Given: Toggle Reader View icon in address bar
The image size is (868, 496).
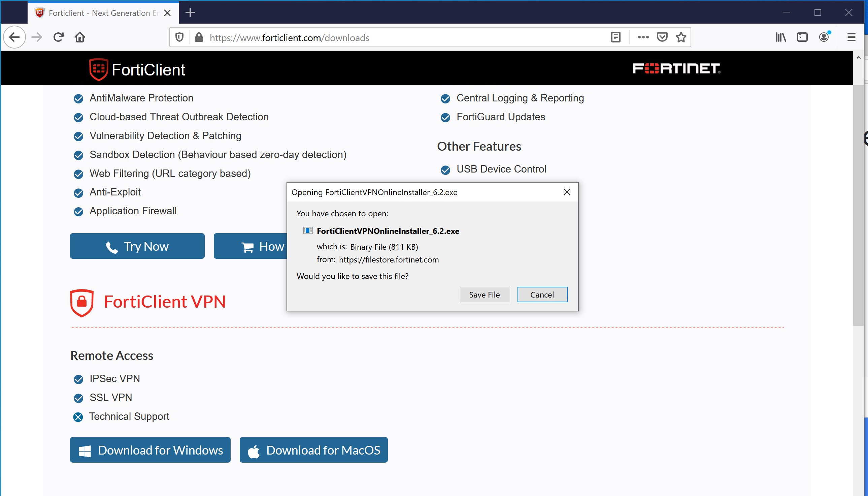Looking at the screenshot, I should pyautogui.click(x=615, y=37).
